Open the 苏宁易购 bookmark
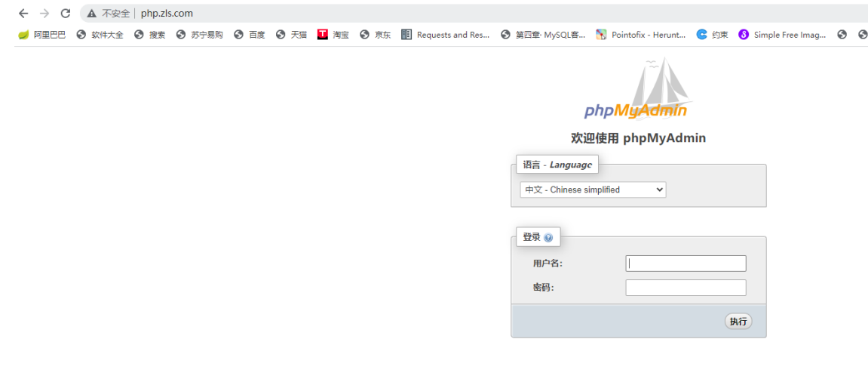This screenshot has width=868, height=376. coord(199,35)
